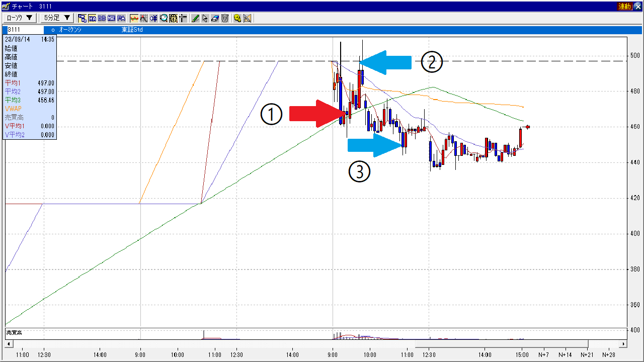
Task: Click the N+28 time axis label
Action: [609, 354]
